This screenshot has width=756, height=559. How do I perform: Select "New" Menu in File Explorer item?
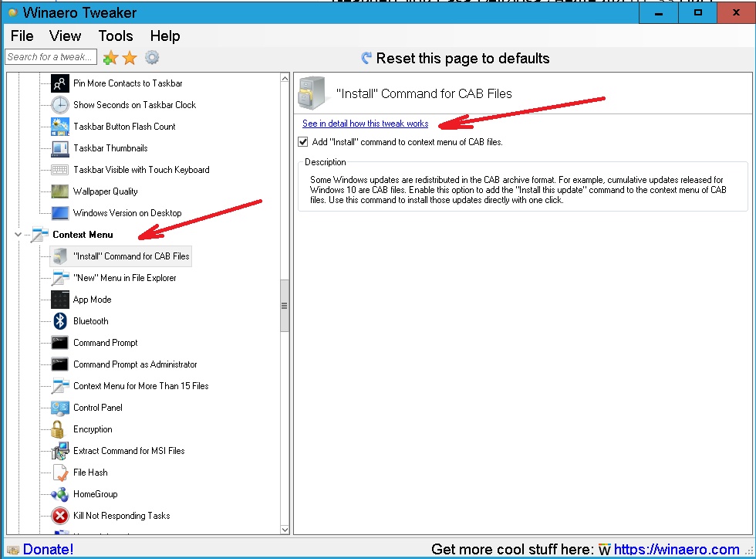click(x=124, y=278)
